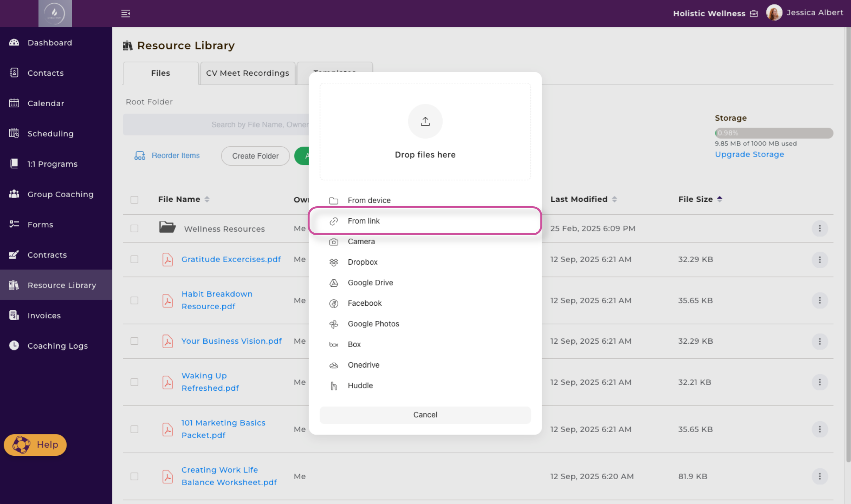Click the Reorder Items icon
Image resolution: width=851 pixels, height=504 pixels.
click(x=140, y=155)
